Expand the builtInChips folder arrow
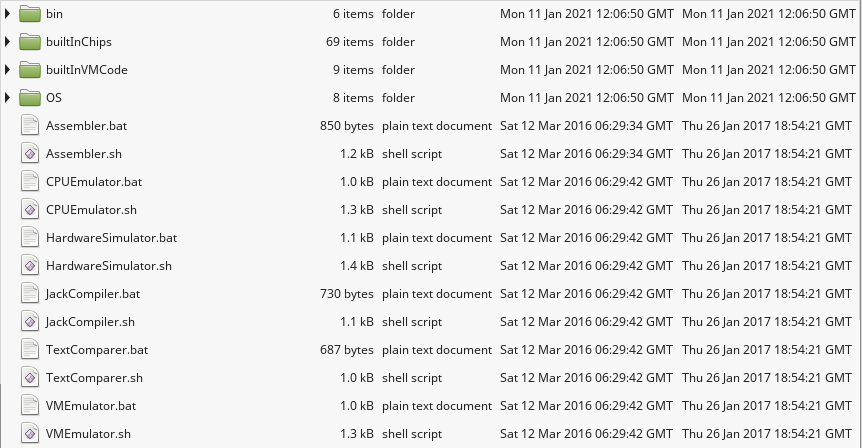This screenshot has height=448, width=862. pos(8,42)
